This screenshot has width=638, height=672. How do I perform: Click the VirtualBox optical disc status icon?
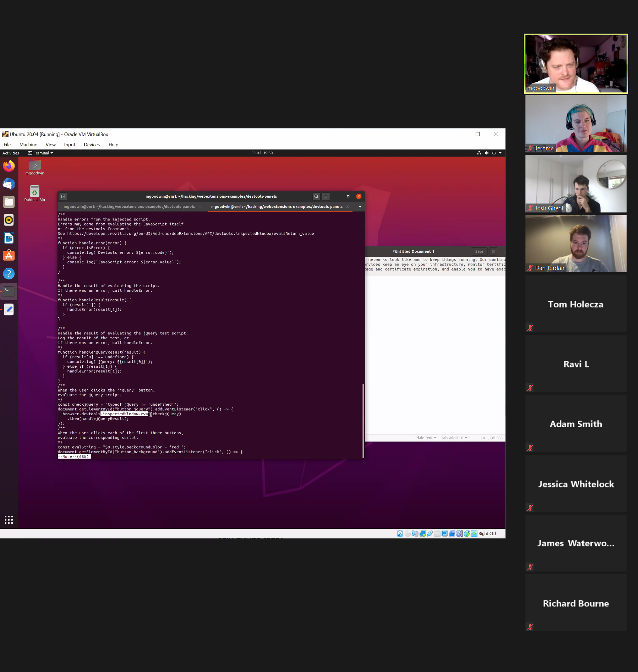(x=408, y=533)
